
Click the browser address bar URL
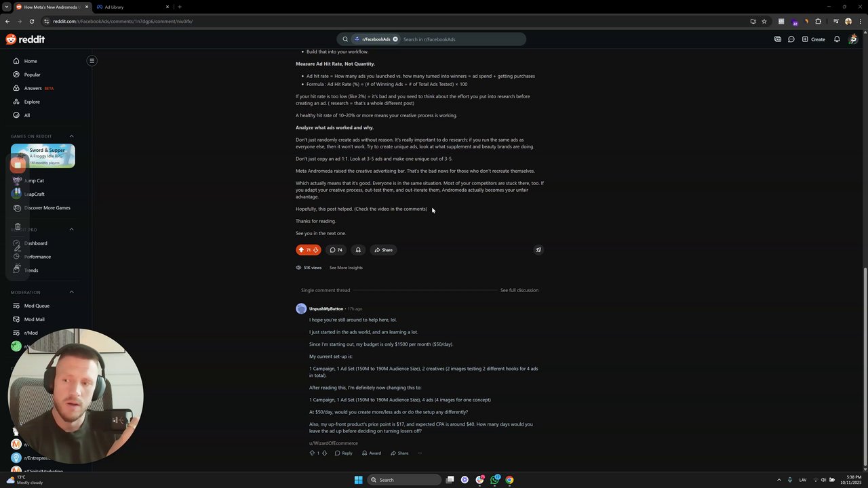[123, 21]
